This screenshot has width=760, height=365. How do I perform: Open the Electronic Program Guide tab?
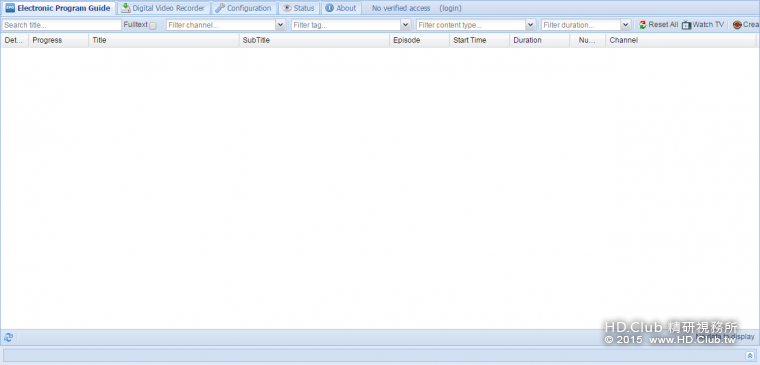(x=58, y=8)
